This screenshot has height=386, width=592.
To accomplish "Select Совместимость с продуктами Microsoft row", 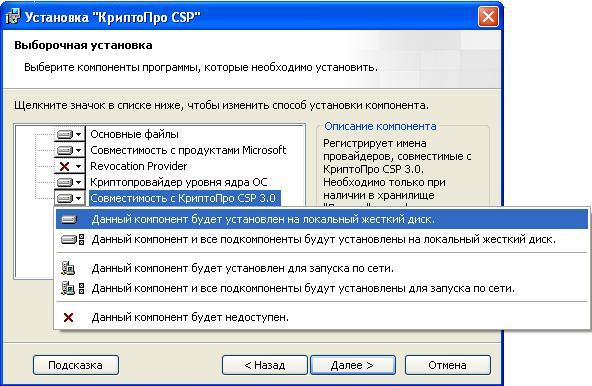I will (188, 150).
